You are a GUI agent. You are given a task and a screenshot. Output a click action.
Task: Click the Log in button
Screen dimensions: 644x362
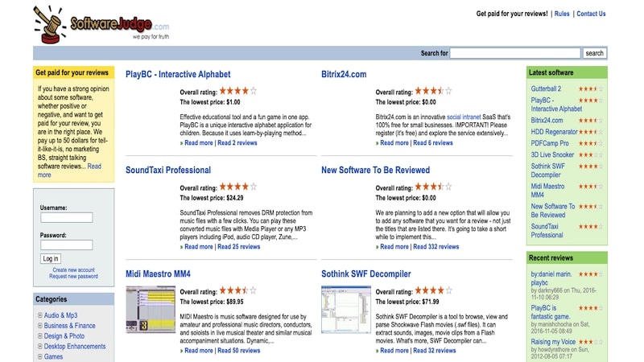click(51, 258)
